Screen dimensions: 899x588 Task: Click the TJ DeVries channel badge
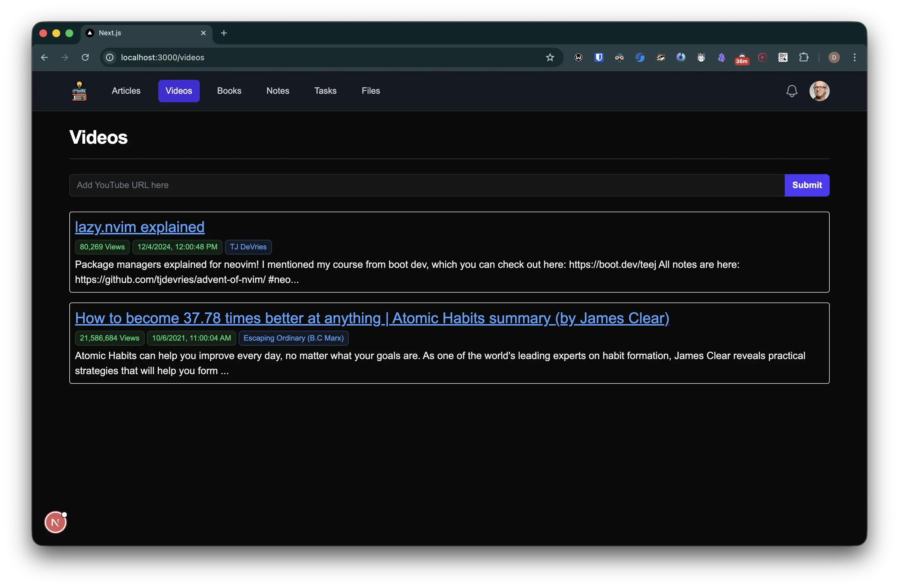tap(248, 247)
